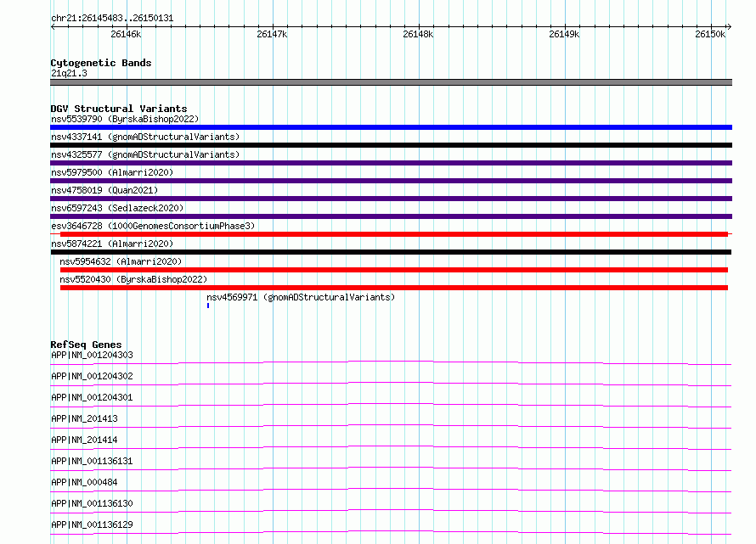The width and height of the screenshot is (756, 544).
Task: Open nsv4325577 (gnomADStructuralVariants) label
Action: click(145, 154)
